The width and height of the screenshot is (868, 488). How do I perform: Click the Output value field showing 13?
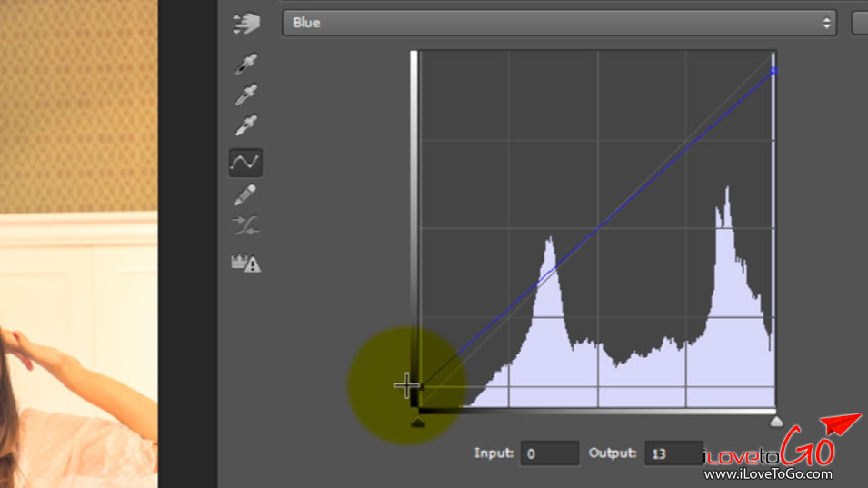(x=673, y=453)
